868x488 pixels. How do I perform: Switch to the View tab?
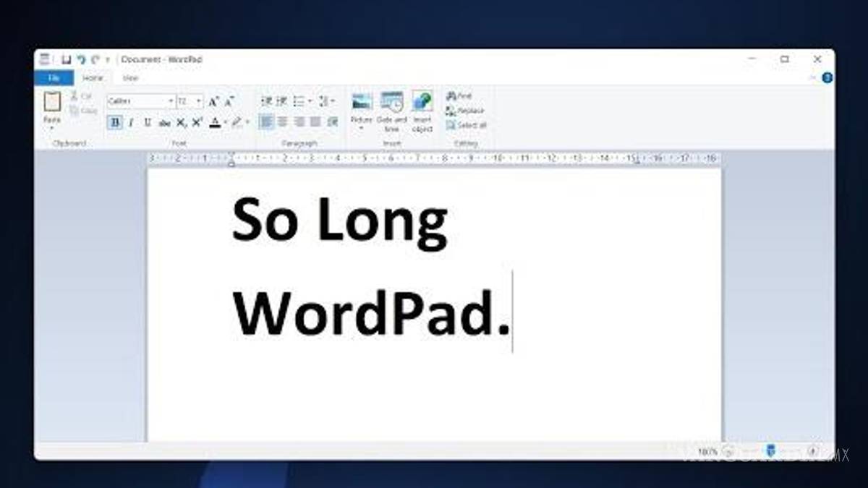click(130, 78)
